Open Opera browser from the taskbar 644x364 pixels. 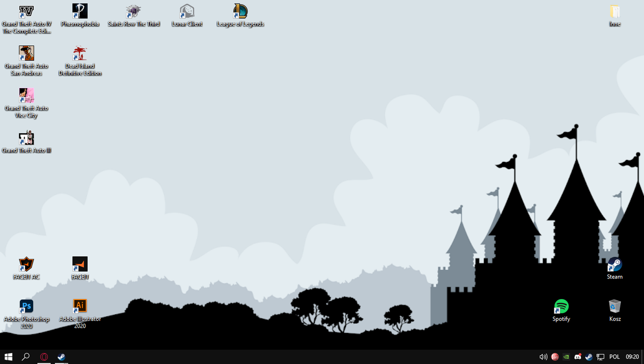pos(44,357)
